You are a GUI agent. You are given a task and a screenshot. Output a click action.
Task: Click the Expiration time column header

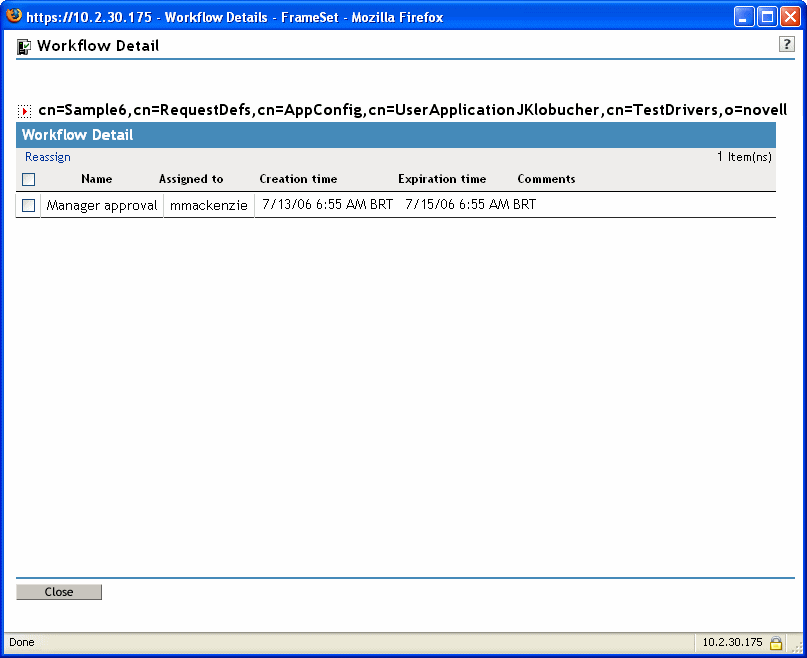point(442,179)
